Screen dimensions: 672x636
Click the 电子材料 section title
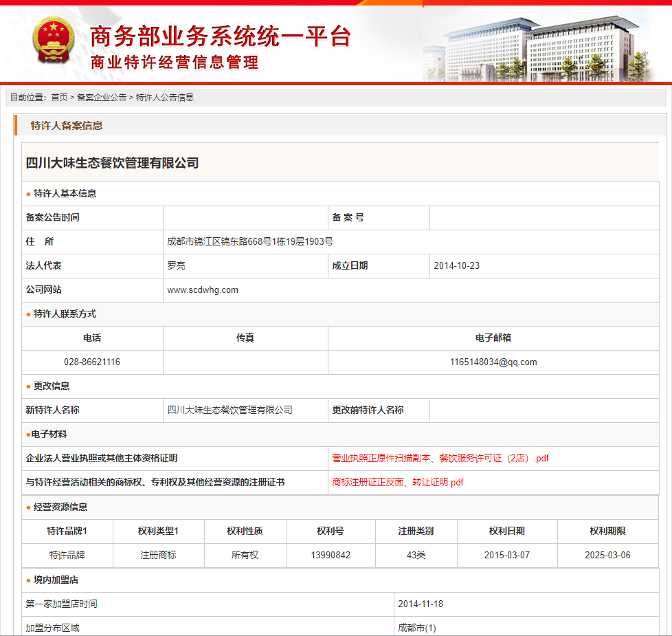click(x=49, y=434)
